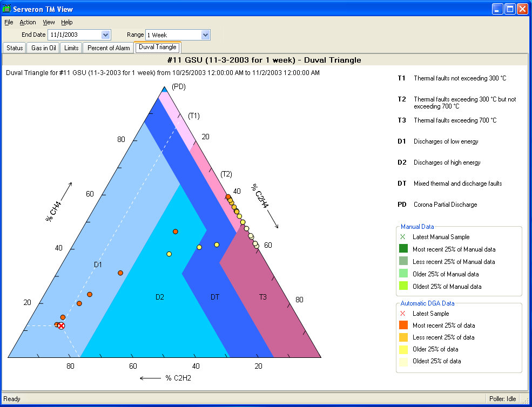The height and width of the screenshot is (407, 532).
Task: Expand the Range dropdown arrow
Action: pyautogui.click(x=205, y=35)
